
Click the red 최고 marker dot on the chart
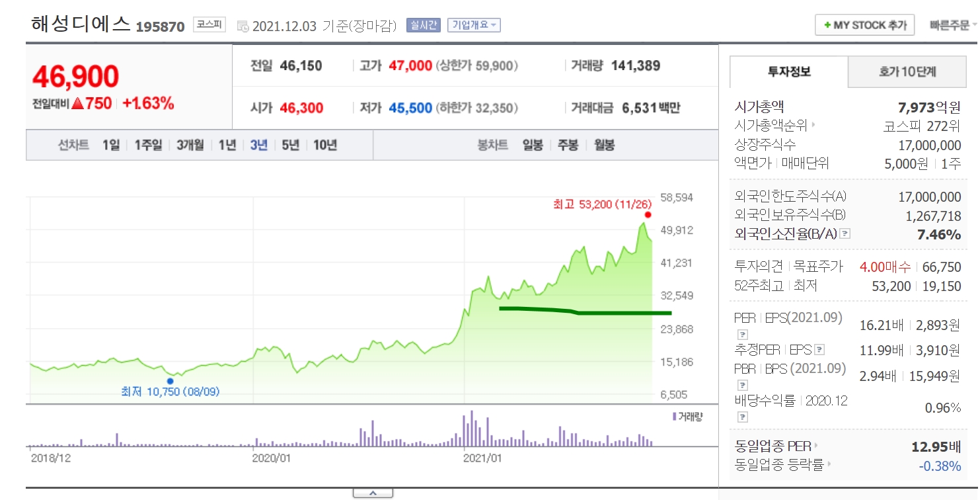point(648,215)
